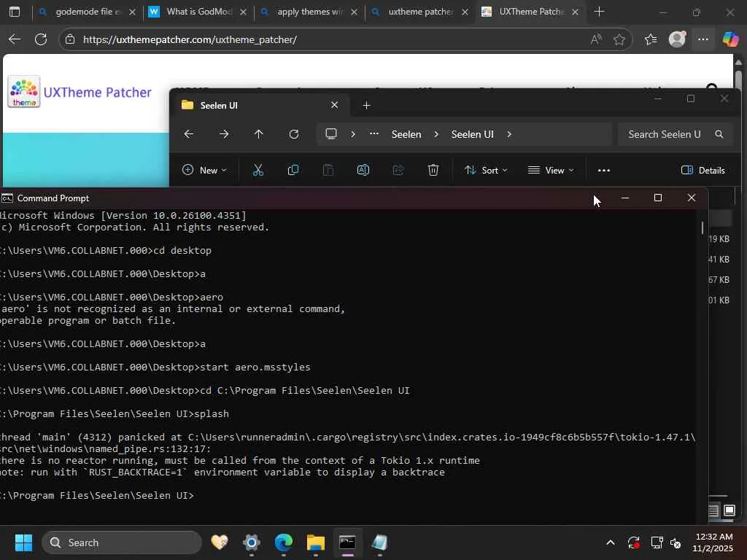Screen dimensions: 747x560
Task: Toggle the Details pane in Explorer
Action: coord(703,170)
